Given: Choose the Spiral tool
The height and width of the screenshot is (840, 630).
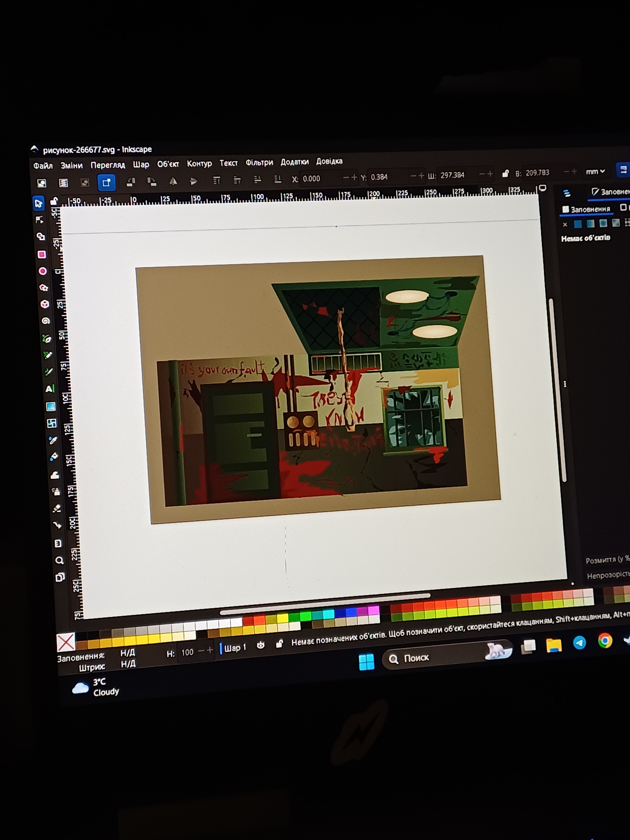Looking at the screenshot, I should [45, 321].
